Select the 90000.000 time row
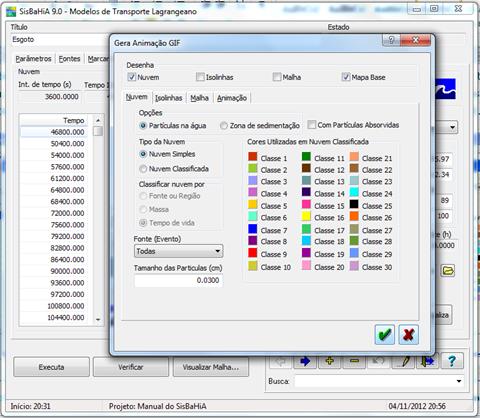The width and height of the screenshot is (480, 418). pos(54,271)
